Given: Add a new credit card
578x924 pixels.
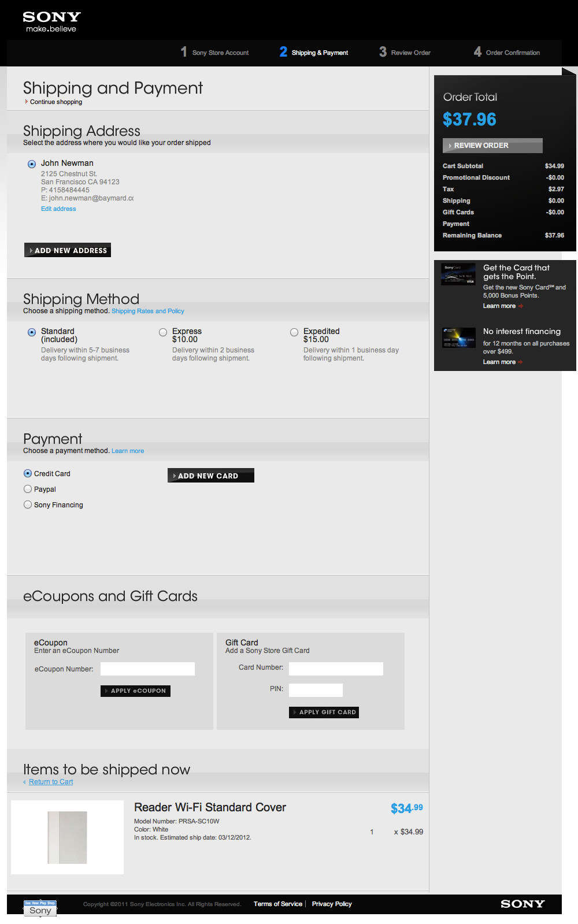Looking at the screenshot, I should click(211, 476).
